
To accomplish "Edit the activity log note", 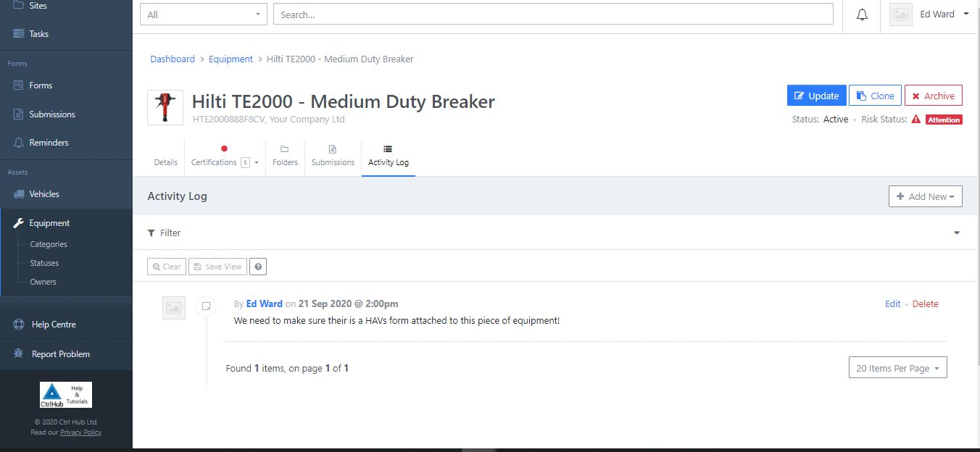I will pos(893,304).
